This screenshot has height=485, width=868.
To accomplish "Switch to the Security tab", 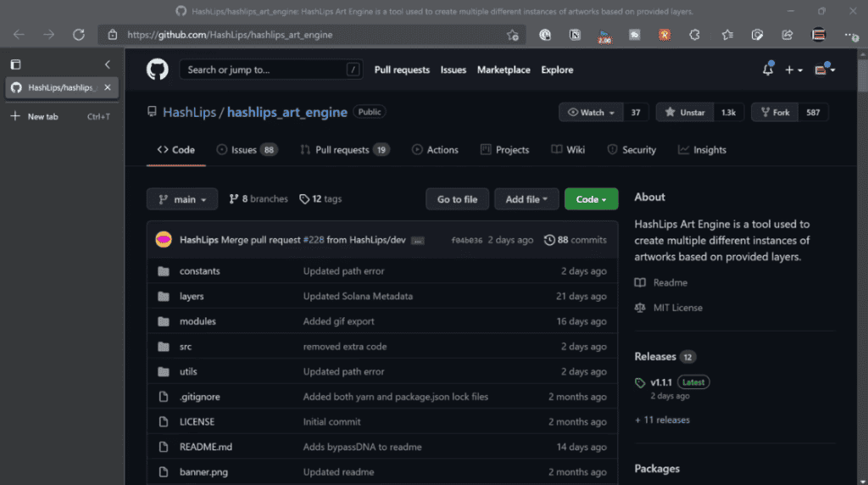I will (x=632, y=150).
